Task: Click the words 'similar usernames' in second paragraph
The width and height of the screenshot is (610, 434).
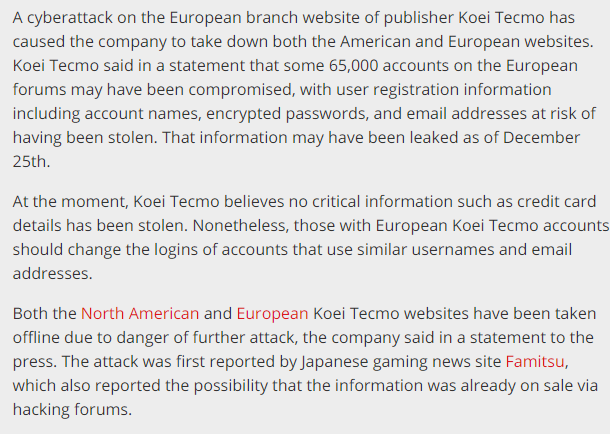Action: 426,250
